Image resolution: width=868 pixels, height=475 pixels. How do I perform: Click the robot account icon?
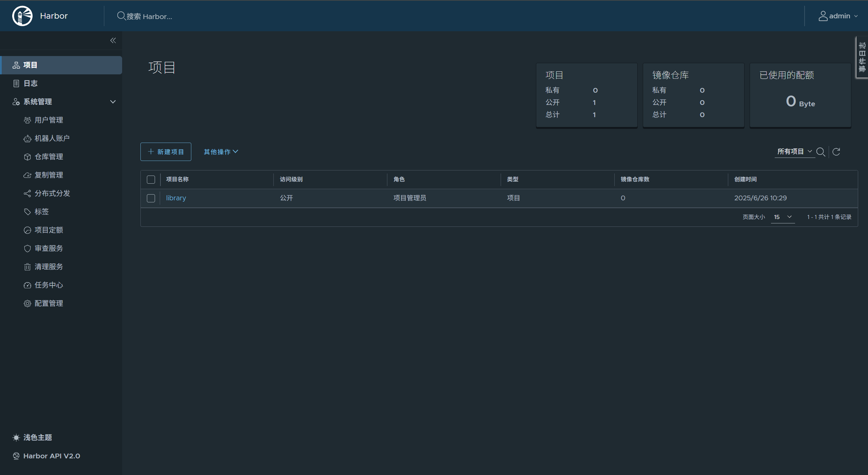27,138
